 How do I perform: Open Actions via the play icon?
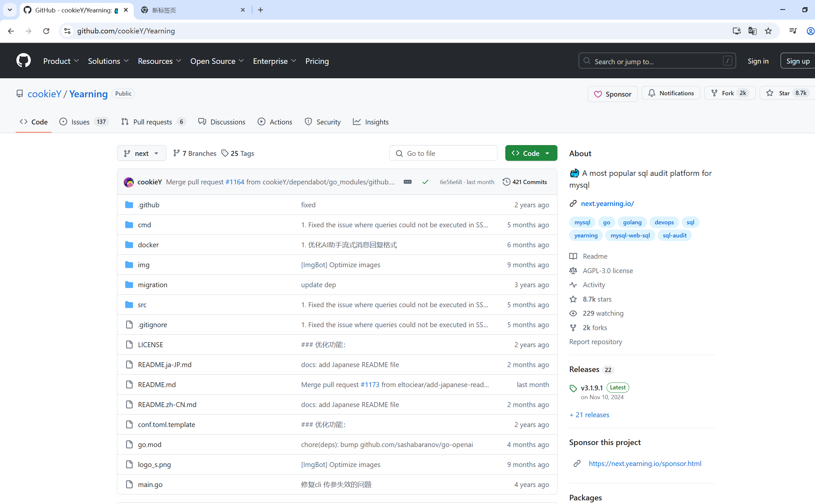click(262, 122)
